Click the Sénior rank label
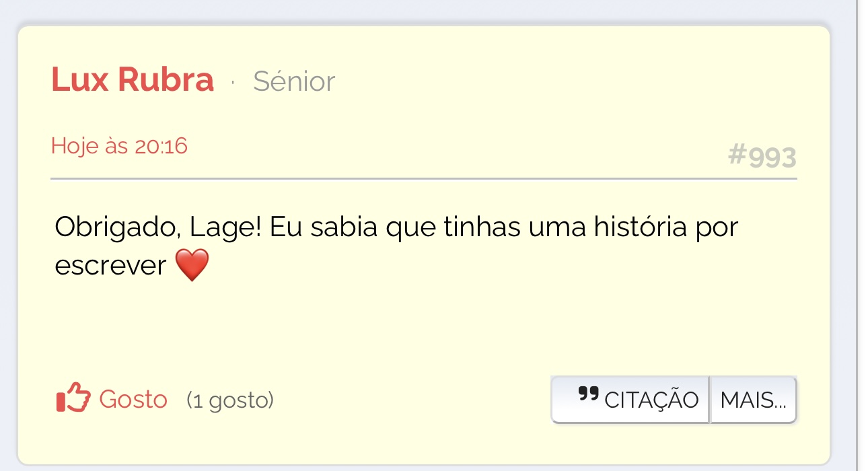 [294, 81]
